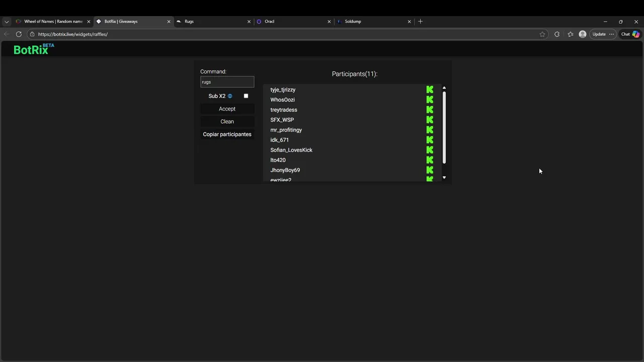The width and height of the screenshot is (644, 362).
Task: Switch to BotRix Giveaways tab
Action: [133, 22]
